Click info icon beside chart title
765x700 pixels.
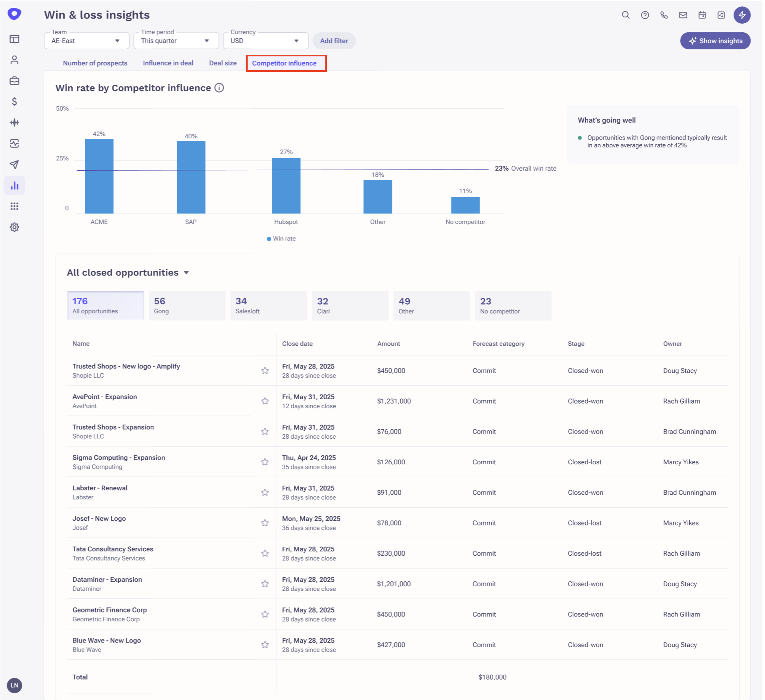(219, 88)
